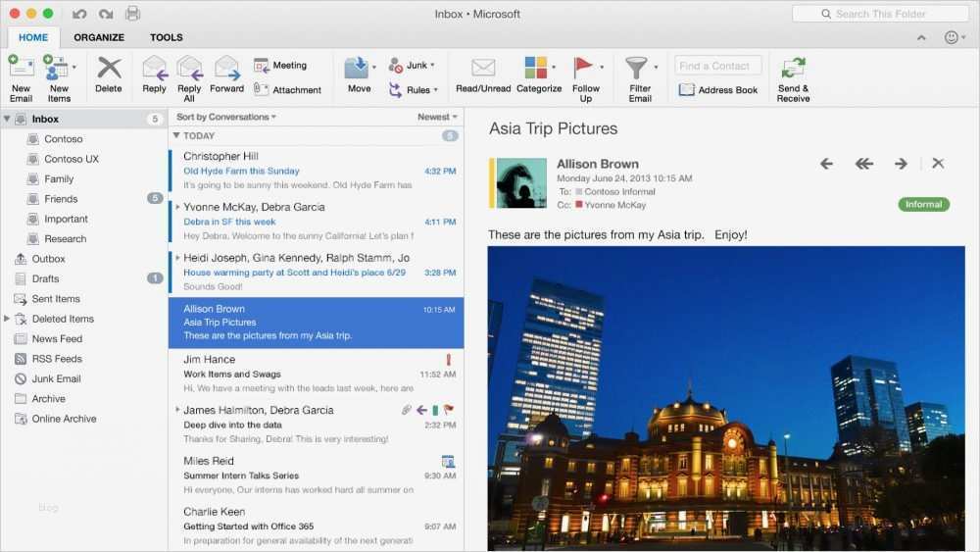The width and height of the screenshot is (980, 552).
Task: Click the right arrow in reading pane
Action: coord(901,164)
